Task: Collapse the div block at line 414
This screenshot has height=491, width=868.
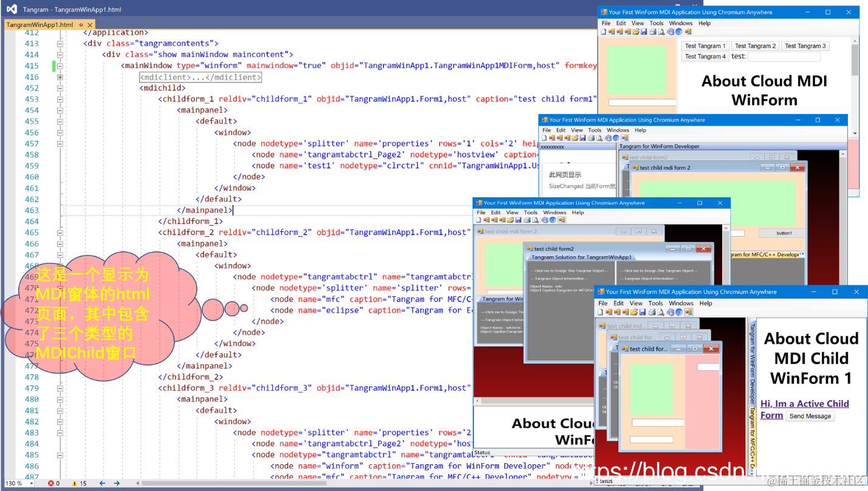Action: (60, 55)
